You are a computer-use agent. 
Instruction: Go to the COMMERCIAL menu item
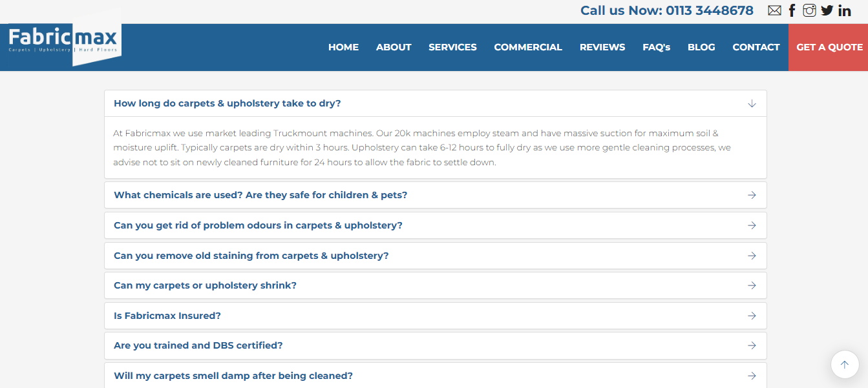[x=528, y=47]
